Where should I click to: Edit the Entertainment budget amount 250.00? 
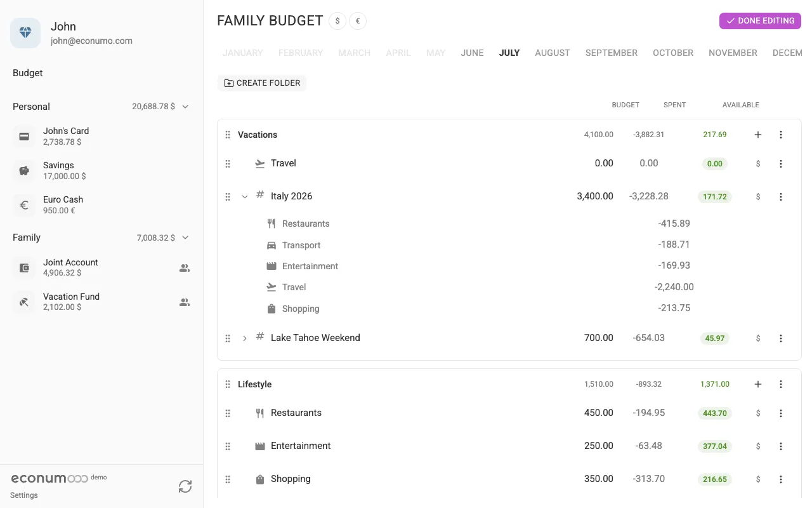point(598,446)
